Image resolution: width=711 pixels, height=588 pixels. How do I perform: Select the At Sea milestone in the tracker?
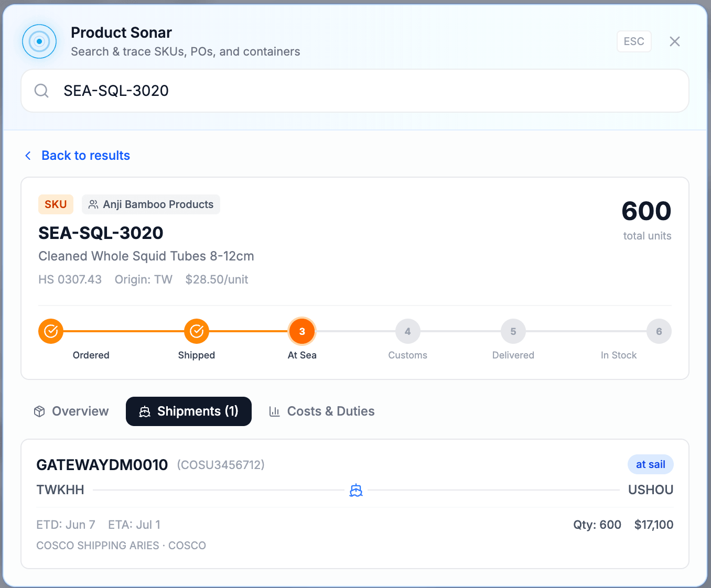302,331
